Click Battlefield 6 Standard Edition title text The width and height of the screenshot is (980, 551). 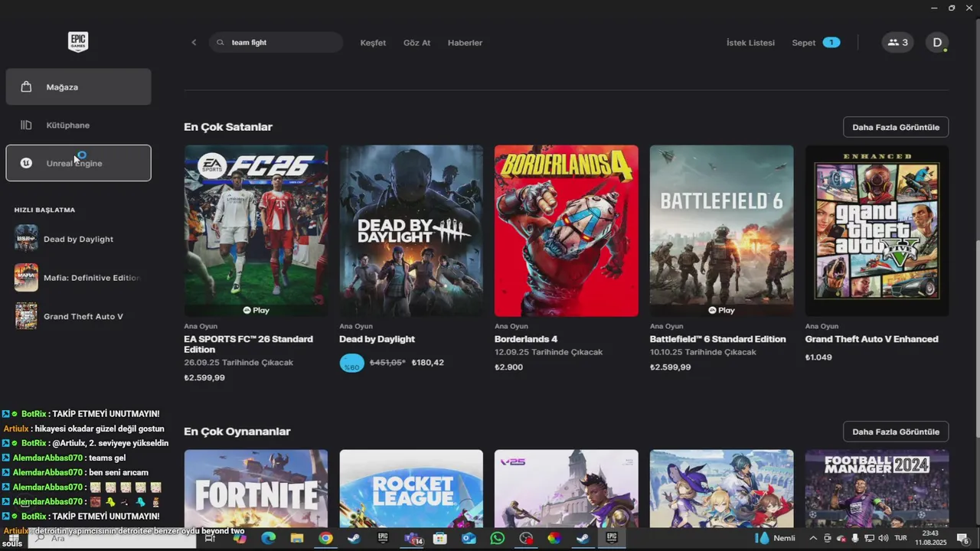click(x=718, y=339)
